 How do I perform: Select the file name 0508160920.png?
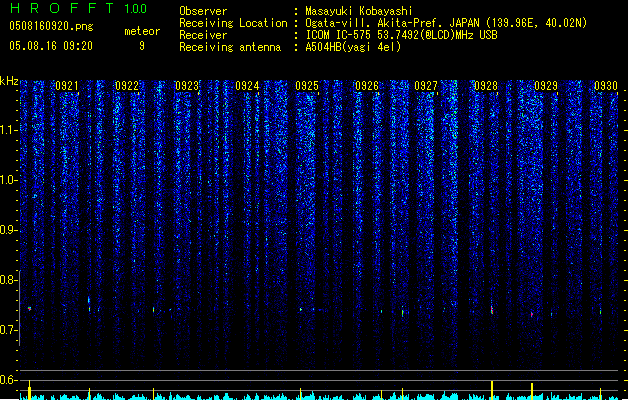coord(51,26)
